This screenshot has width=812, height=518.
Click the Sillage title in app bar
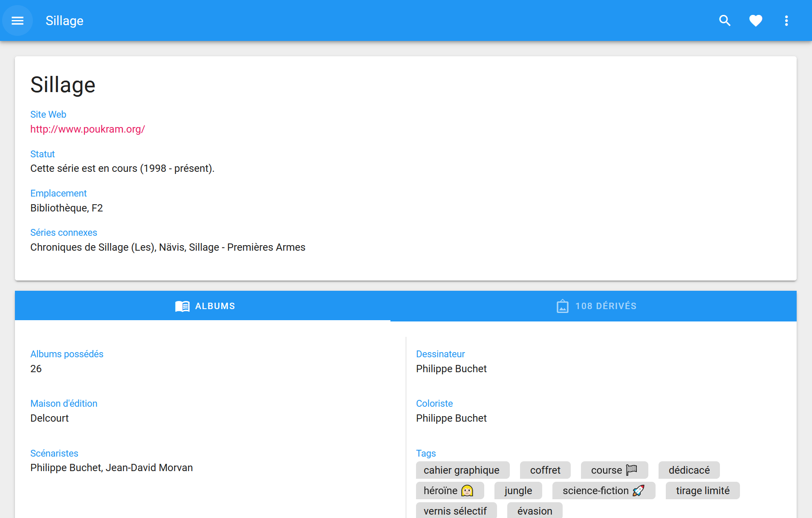(64, 20)
